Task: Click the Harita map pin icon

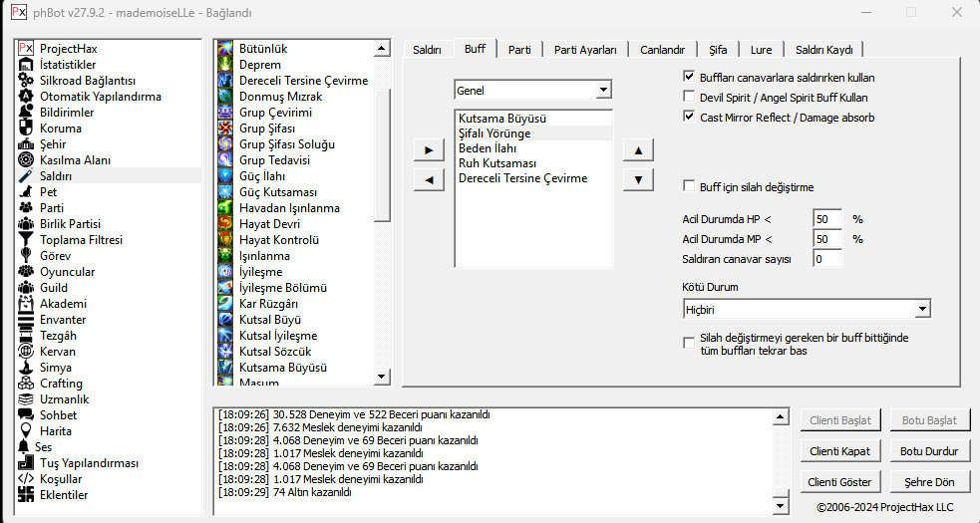Action: click(27, 431)
